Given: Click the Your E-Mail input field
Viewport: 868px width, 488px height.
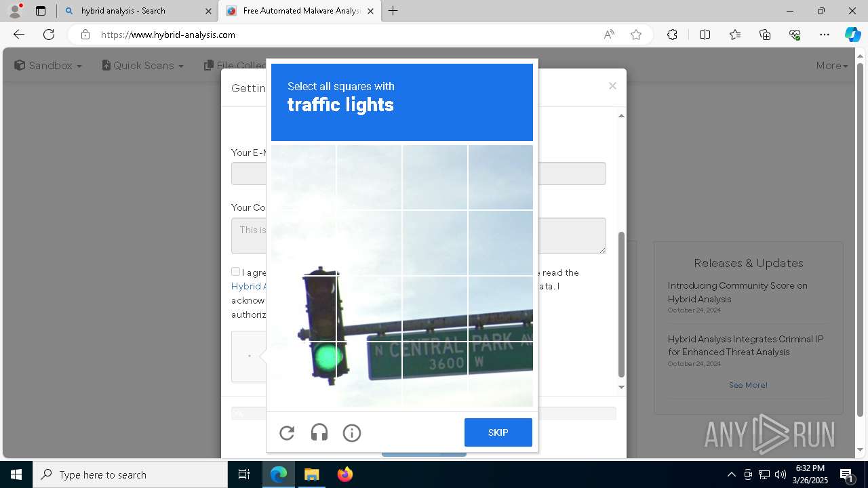Looking at the screenshot, I should [x=418, y=174].
